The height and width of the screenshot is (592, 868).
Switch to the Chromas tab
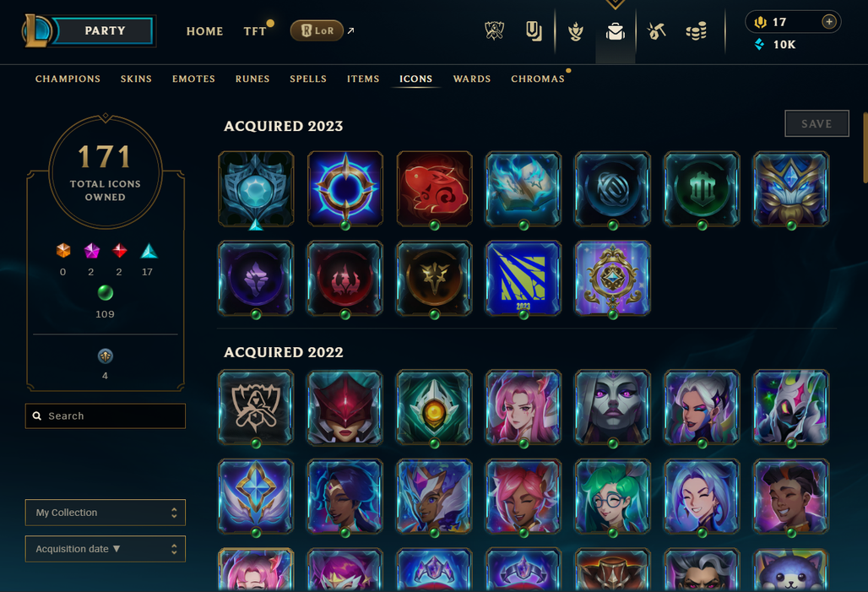click(538, 79)
